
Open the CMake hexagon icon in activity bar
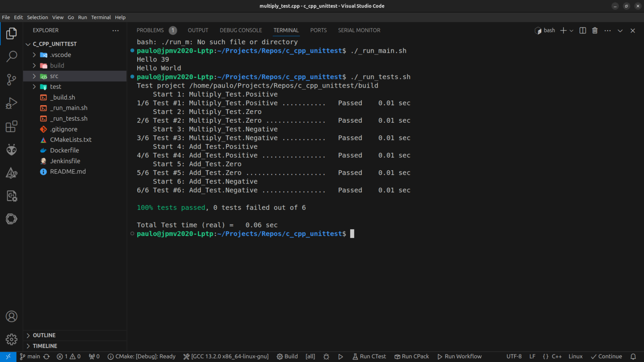pos(11,219)
